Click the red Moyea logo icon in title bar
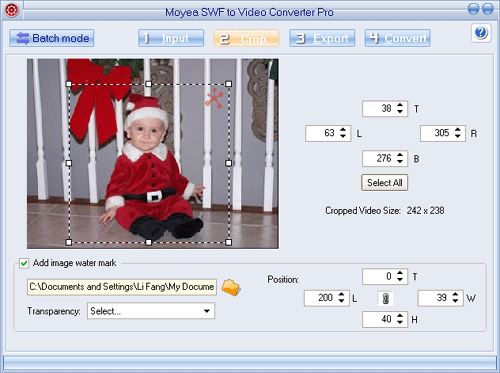This screenshot has width=500, height=373. click(11, 10)
